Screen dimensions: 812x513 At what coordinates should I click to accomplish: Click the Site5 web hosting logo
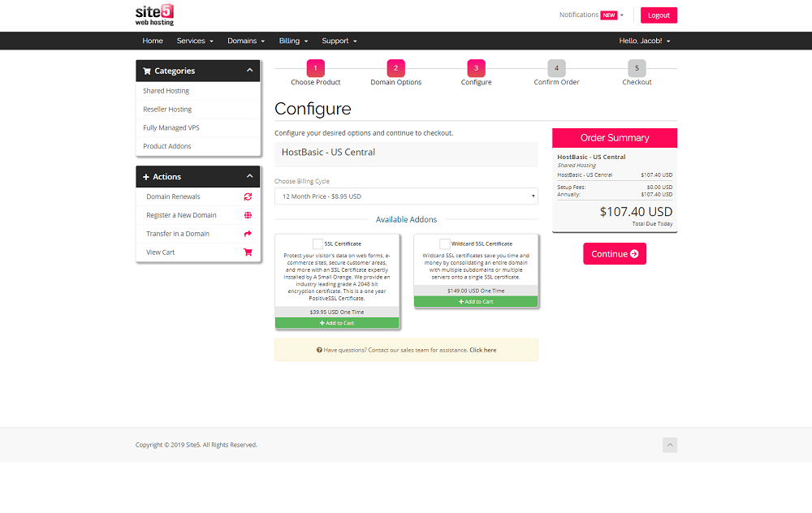154,15
